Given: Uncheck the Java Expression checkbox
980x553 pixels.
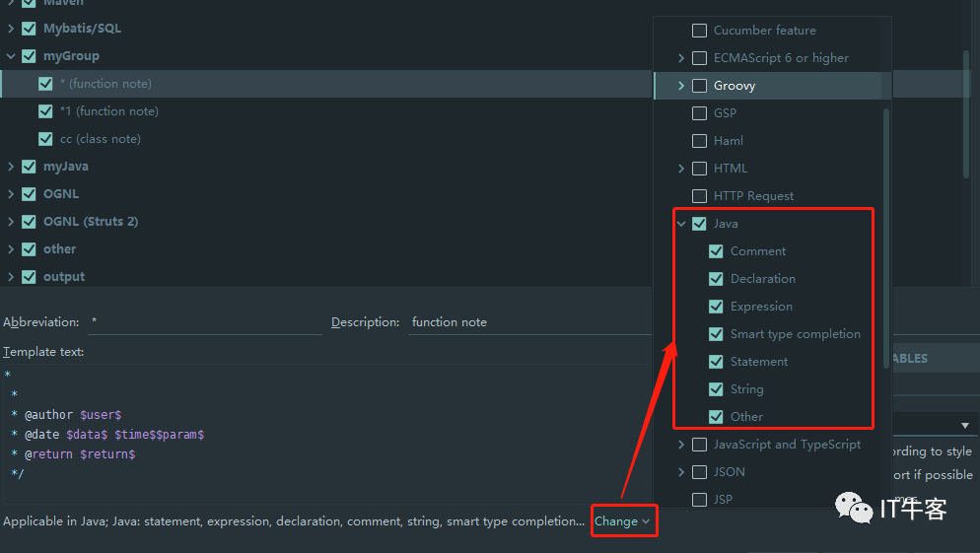Looking at the screenshot, I should pos(716,307).
